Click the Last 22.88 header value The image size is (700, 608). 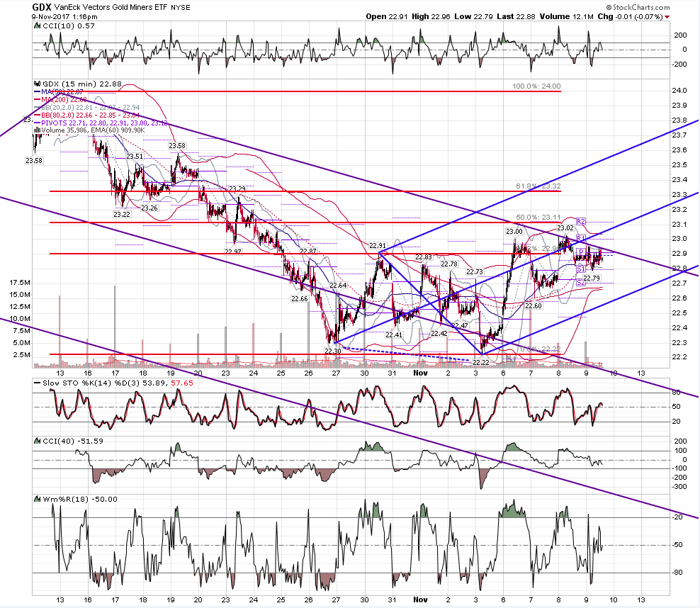pos(516,16)
